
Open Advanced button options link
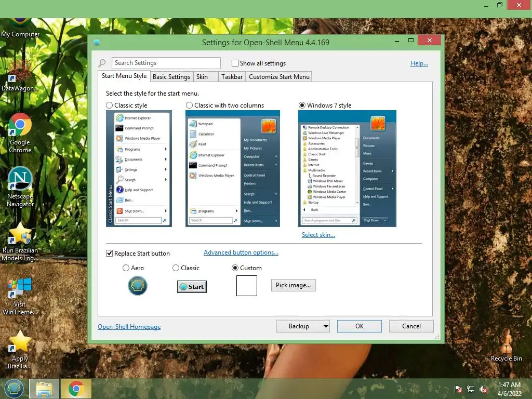(x=241, y=252)
